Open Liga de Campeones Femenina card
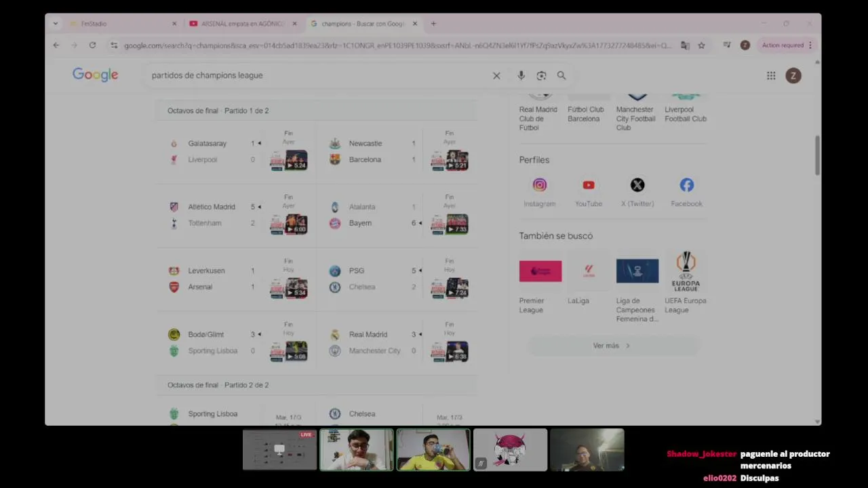Viewport: 868px width, 488px height. 637,287
